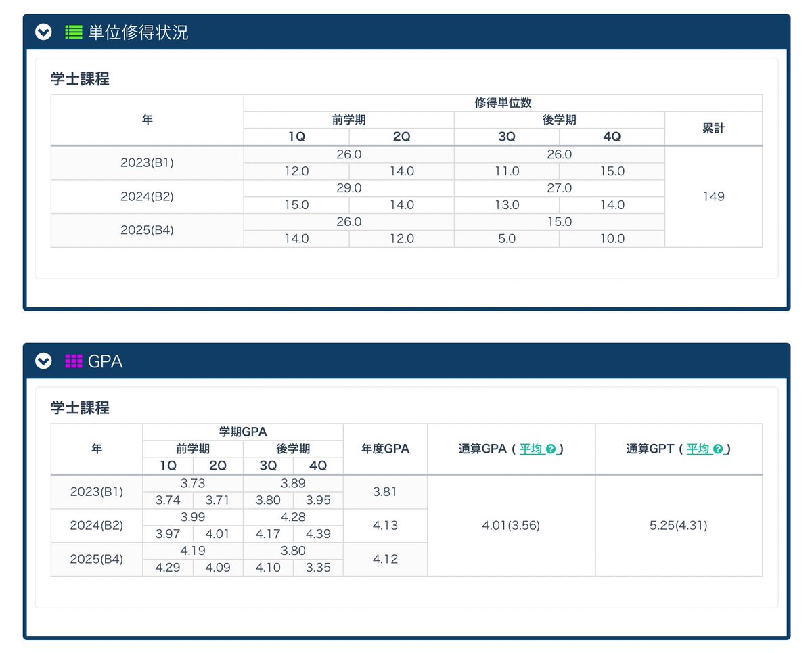Click the yearly GPA value 3.81
812x653 pixels.
pyautogui.click(x=386, y=492)
